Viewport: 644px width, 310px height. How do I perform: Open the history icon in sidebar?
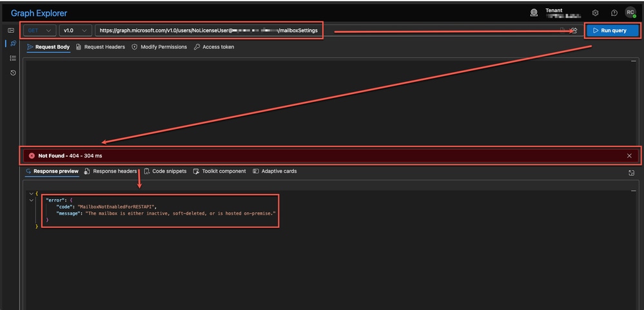click(13, 73)
